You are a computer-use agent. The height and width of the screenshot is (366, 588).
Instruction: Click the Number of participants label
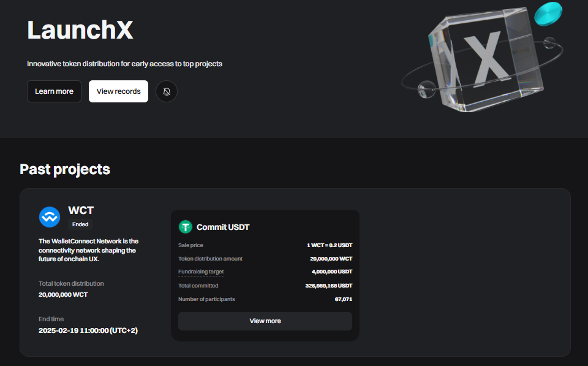[x=206, y=299]
